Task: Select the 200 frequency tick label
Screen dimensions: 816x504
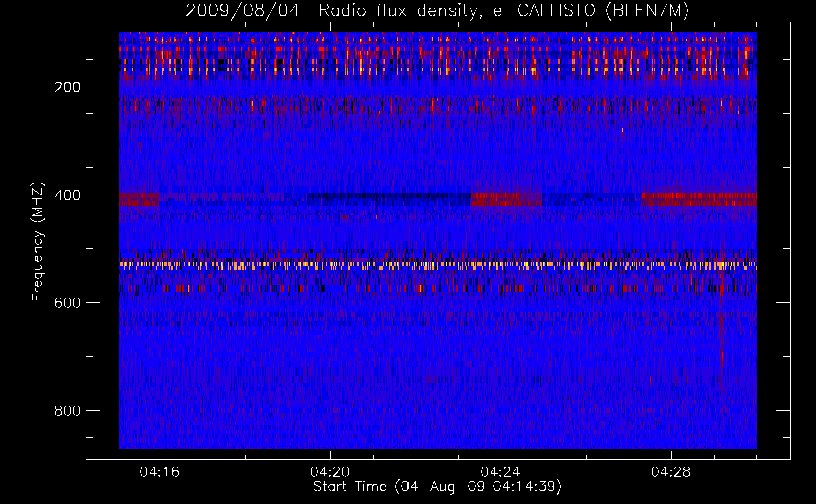Action: (68, 87)
